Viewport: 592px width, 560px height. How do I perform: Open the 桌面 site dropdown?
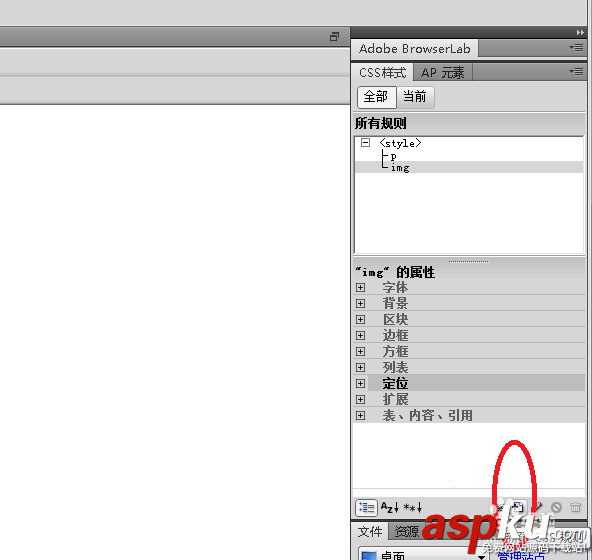[x=423, y=554]
